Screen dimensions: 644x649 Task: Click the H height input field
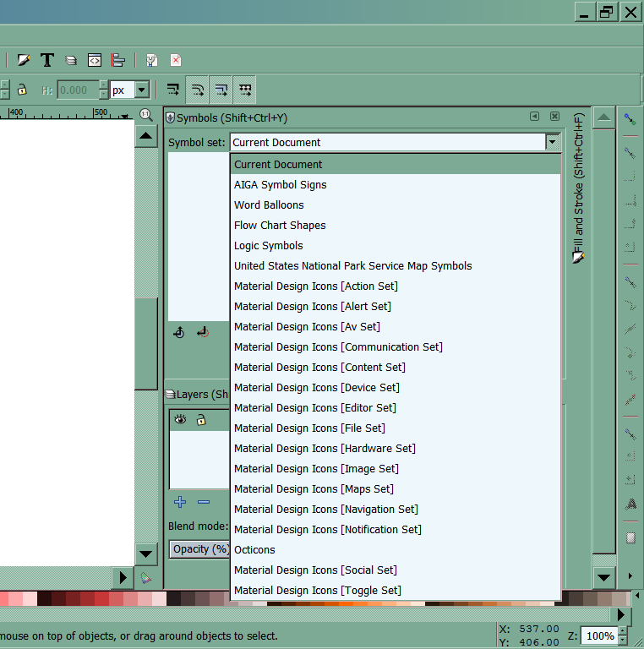[78, 90]
